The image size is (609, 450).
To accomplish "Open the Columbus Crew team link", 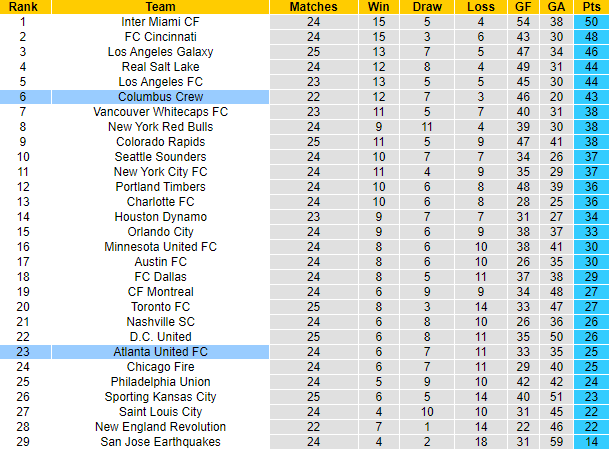I will [160, 96].
